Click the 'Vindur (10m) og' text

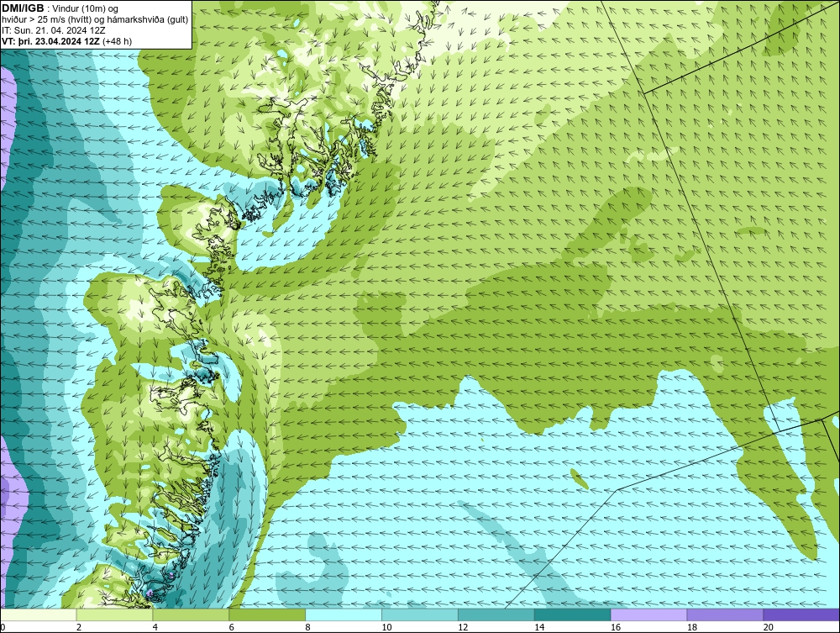click(x=87, y=9)
